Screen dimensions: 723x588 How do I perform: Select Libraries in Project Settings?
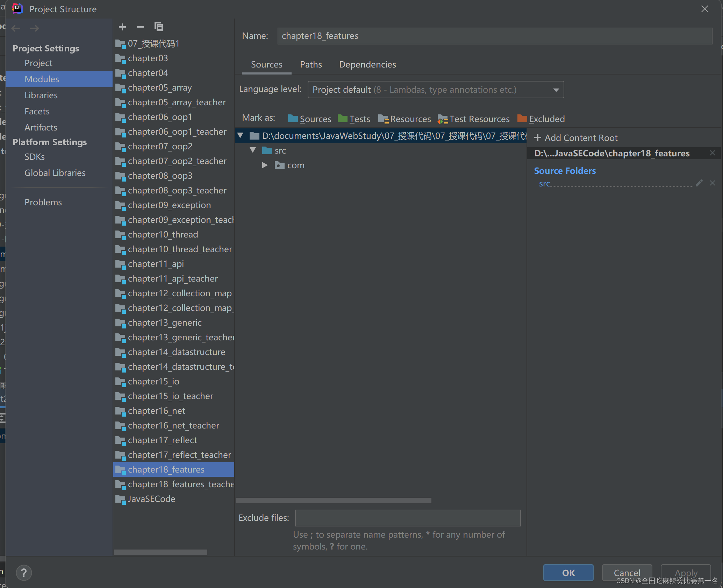(x=41, y=95)
